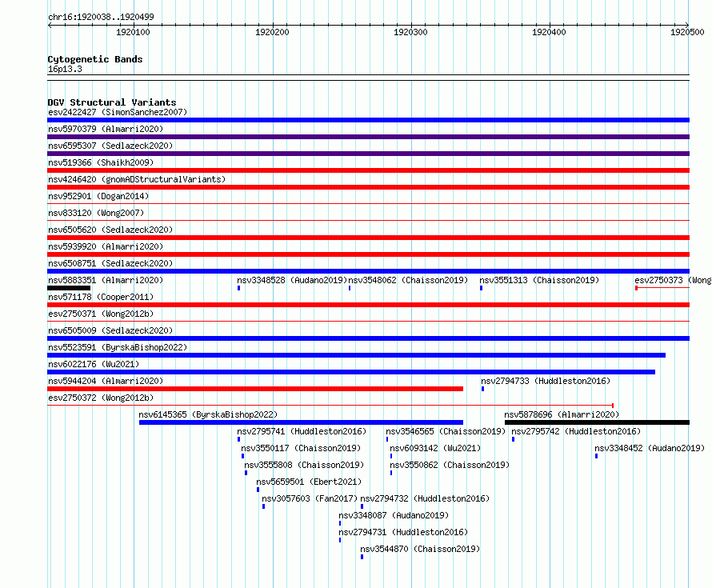Click the nsv5883351 (Almarri2020) label
Viewport: 712px width, 588px height.
click(x=106, y=280)
